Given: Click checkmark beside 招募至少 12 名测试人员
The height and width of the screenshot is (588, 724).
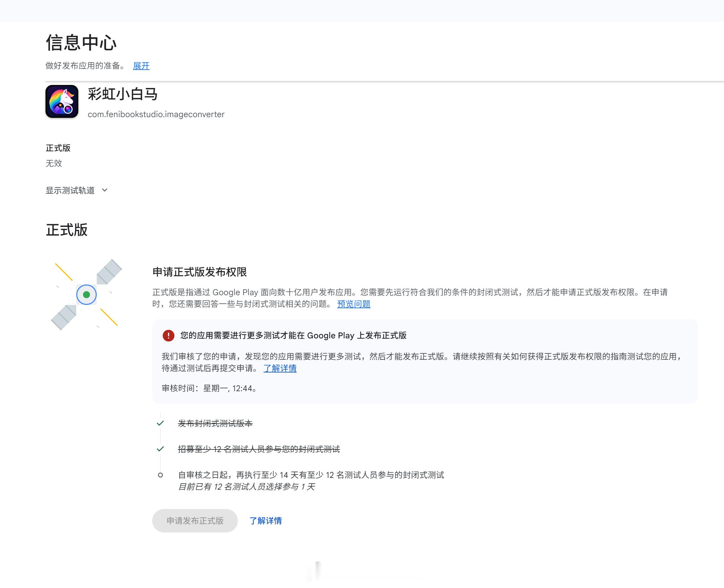Looking at the screenshot, I should (x=160, y=449).
